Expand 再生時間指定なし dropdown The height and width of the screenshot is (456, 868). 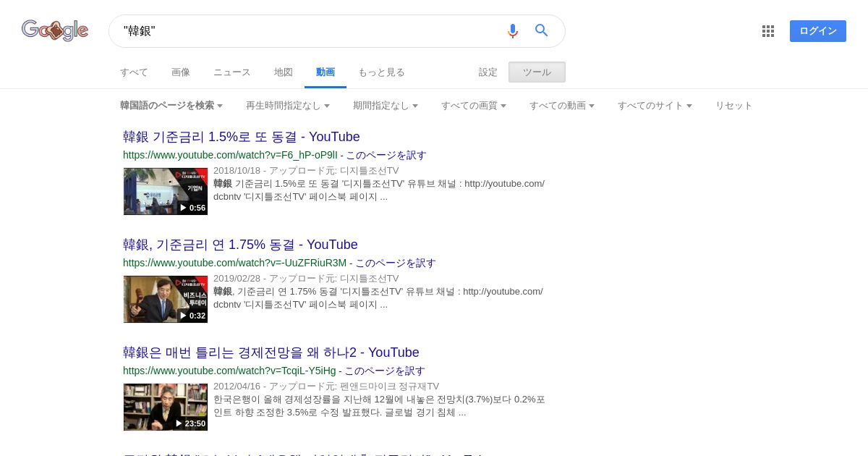click(x=288, y=106)
